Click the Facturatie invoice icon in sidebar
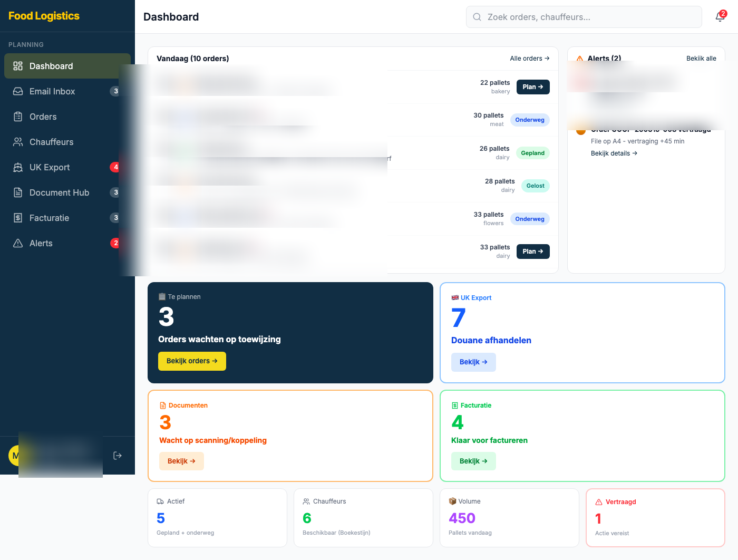This screenshot has height=560, width=738. (18, 218)
